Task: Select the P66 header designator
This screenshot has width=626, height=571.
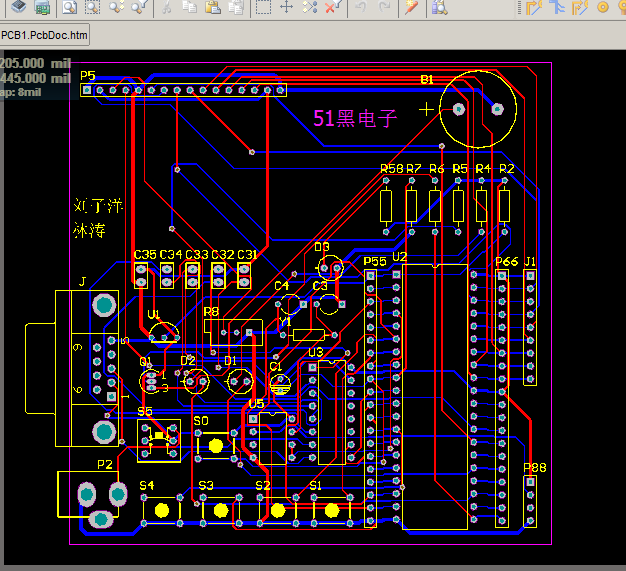Action: (507, 262)
